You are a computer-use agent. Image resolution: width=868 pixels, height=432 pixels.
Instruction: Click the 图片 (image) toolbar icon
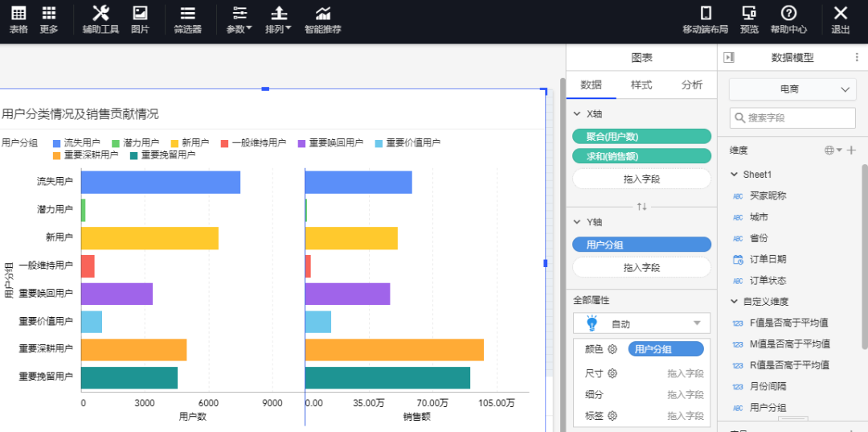pyautogui.click(x=140, y=19)
